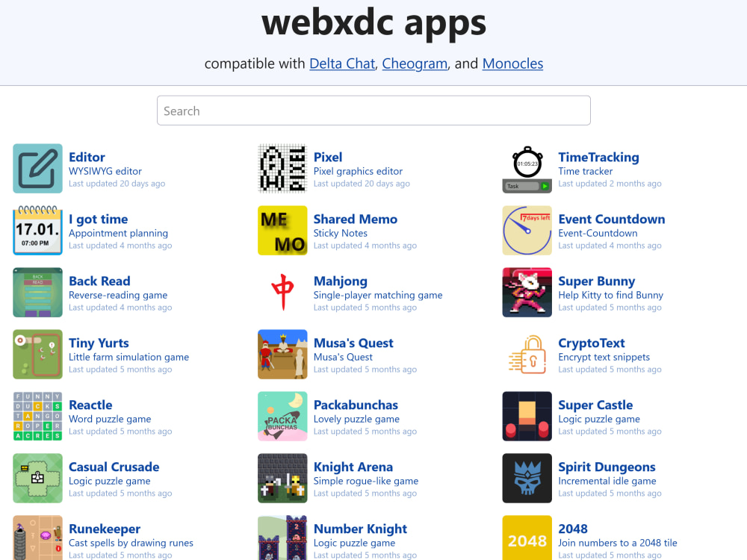Open the Runekeeper title link
The height and width of the screenshot is (560, 747).
105,529
